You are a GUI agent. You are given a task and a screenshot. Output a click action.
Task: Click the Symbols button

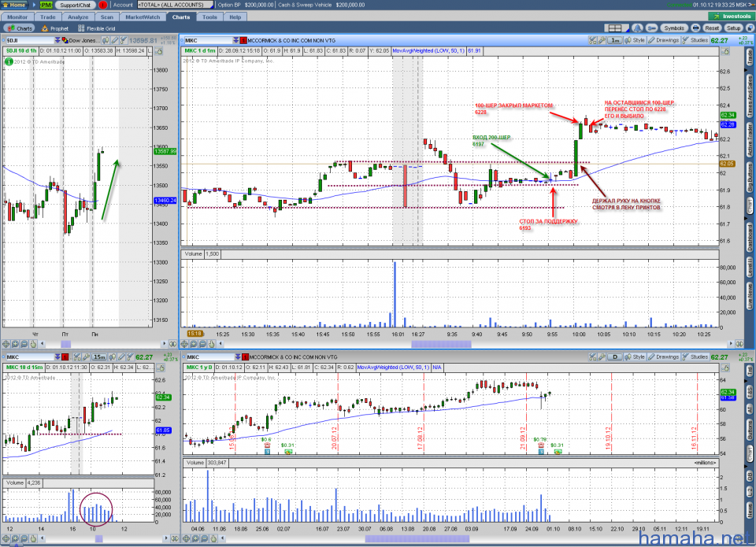click(673, 28)
